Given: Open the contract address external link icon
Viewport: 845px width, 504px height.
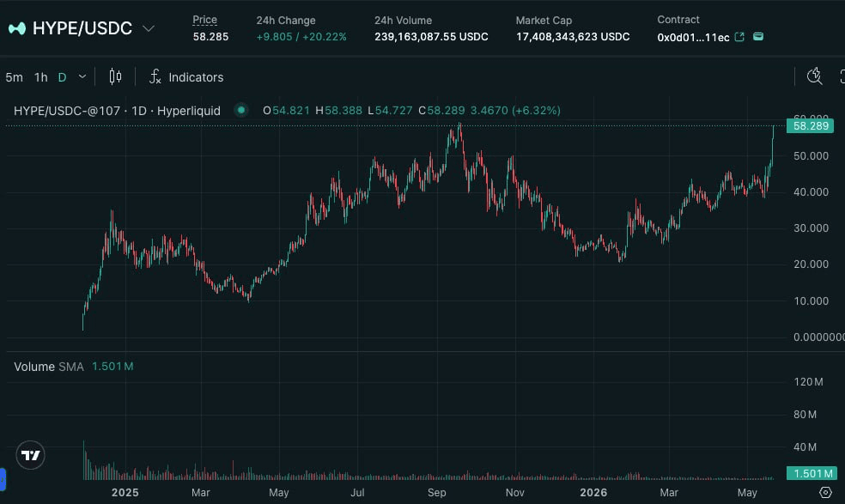Looking at the screenshot, I should pyautogui.click(x=739, y=37).
